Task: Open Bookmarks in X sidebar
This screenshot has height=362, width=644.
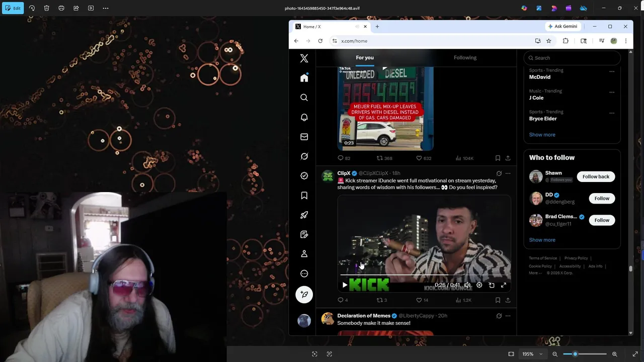Action: click(x=304, y=196)
